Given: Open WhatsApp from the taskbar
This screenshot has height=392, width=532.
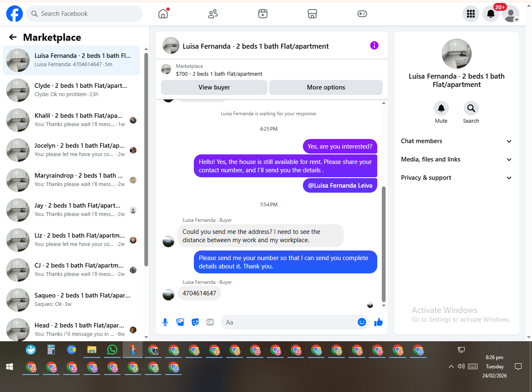Looking at the screenshot, I should click(x=112, y=350).
